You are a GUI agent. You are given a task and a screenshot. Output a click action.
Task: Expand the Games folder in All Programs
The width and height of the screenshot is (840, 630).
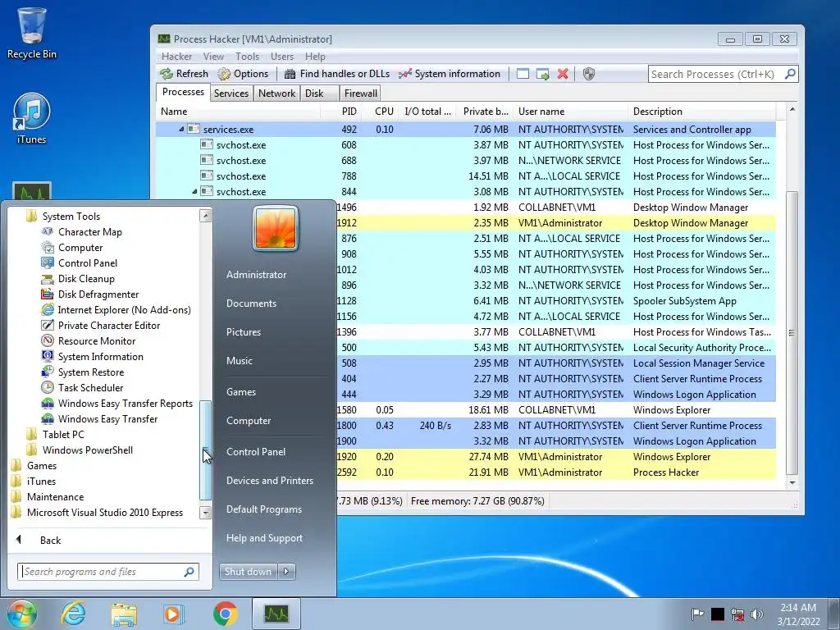pos(41,466)
